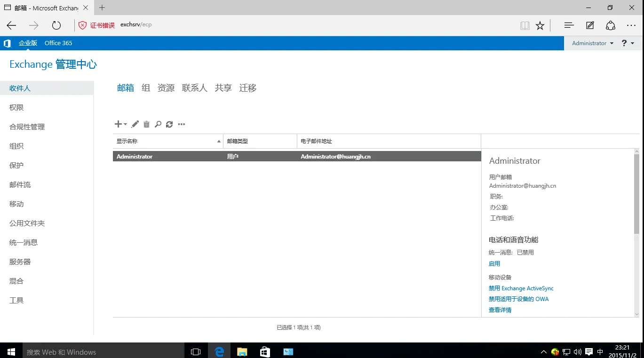
Task: Open the Windows Start menu
Action: (x=11, y=351)
